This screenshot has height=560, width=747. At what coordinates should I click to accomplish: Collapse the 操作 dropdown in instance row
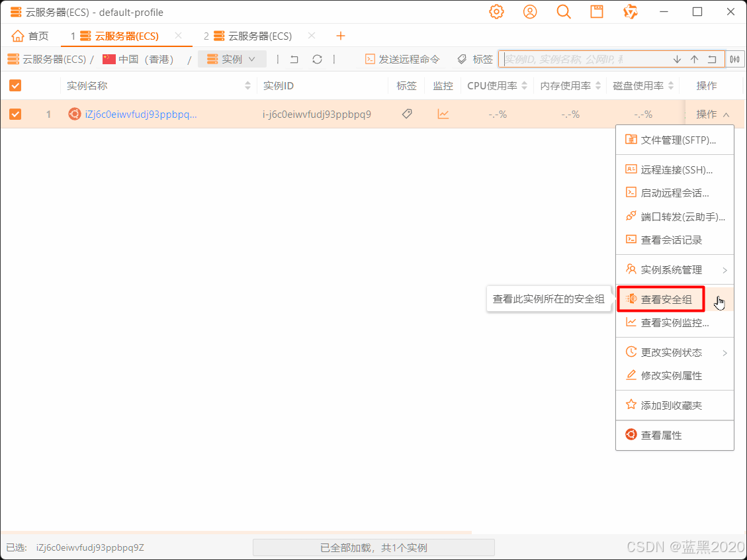click(x=713, y=115)
